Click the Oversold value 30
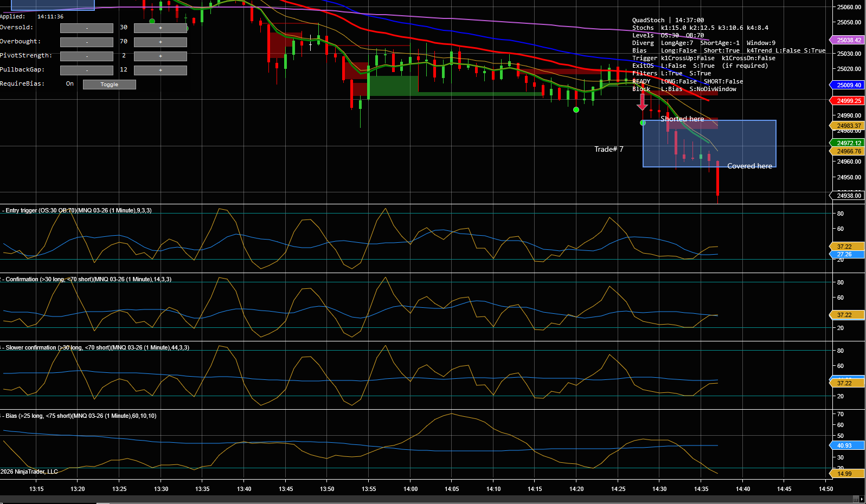Viewport: 866px width, 504px height. (124, 27)
